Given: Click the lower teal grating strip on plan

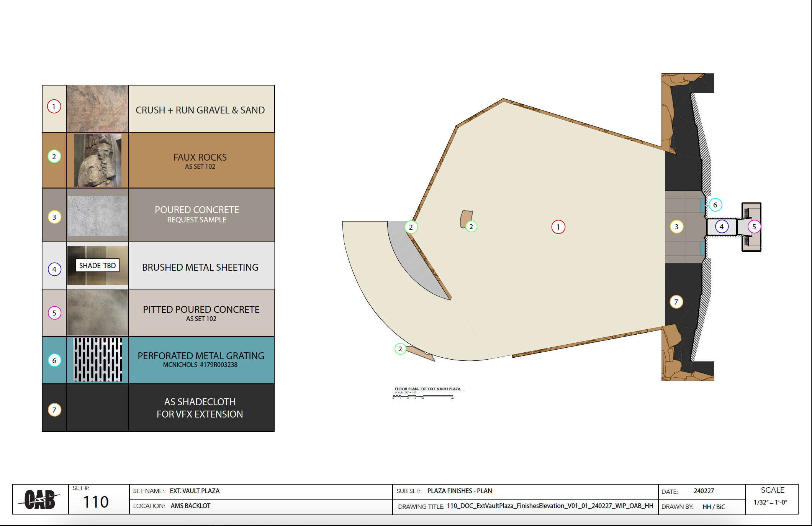Looking at the screenshot, I should tap(702, 248).
